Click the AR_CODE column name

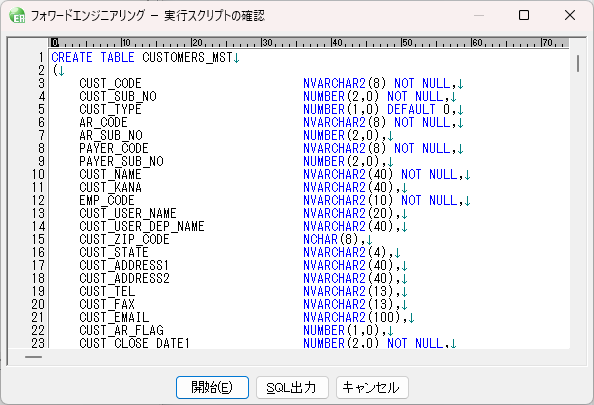tap(103, 122)
